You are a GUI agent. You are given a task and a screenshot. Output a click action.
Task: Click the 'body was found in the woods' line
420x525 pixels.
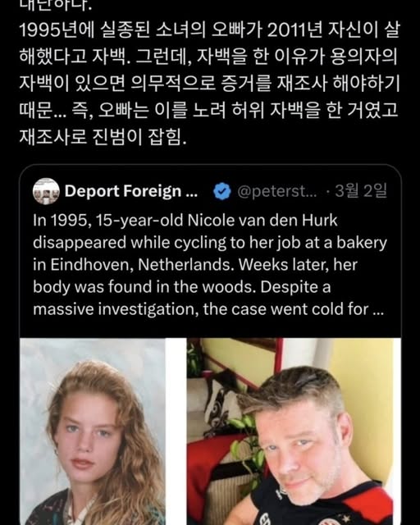click(x=182, y=287)
